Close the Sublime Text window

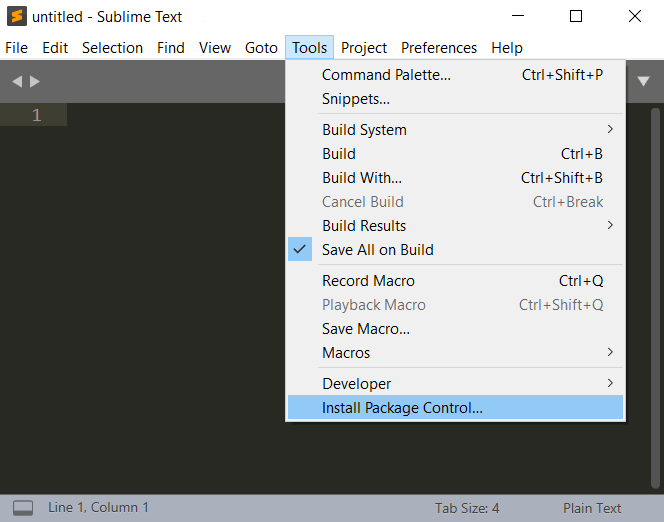(x=635, y=17)
